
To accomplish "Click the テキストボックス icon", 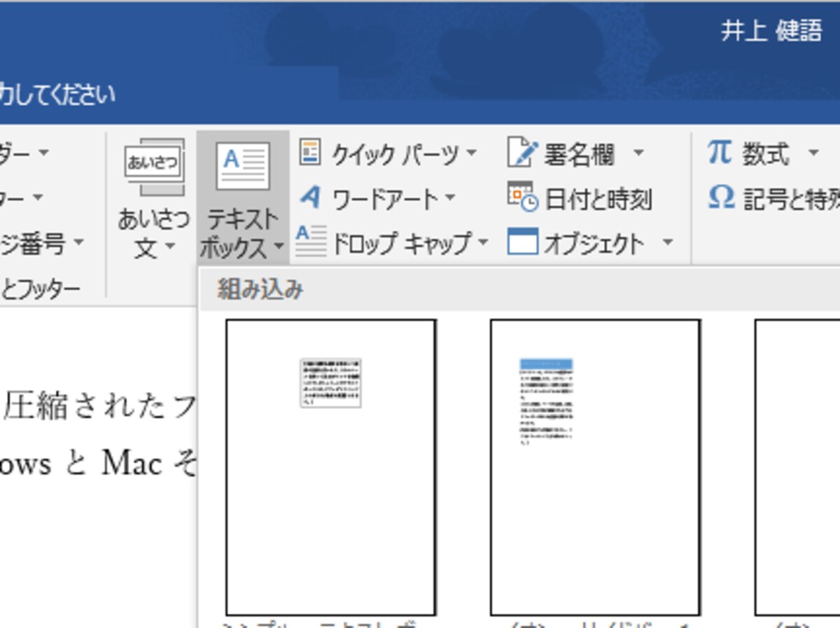I will tap(242, 166).
